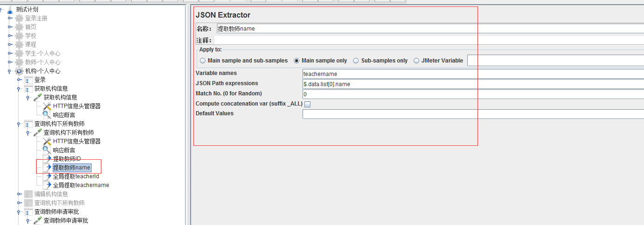This screenshot has height=225, width=644.
Task: Enable Compute concatenation var checkbox
Action: point(307,104)
